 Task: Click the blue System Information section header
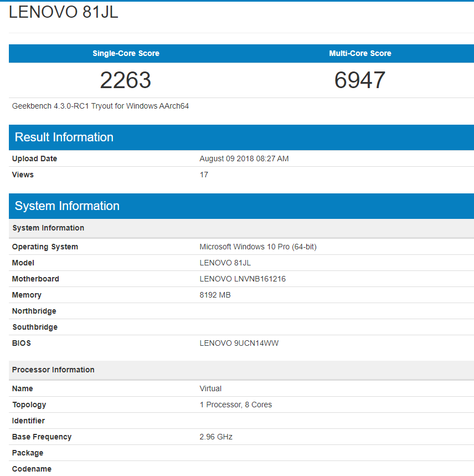click(x=67, y=206)
